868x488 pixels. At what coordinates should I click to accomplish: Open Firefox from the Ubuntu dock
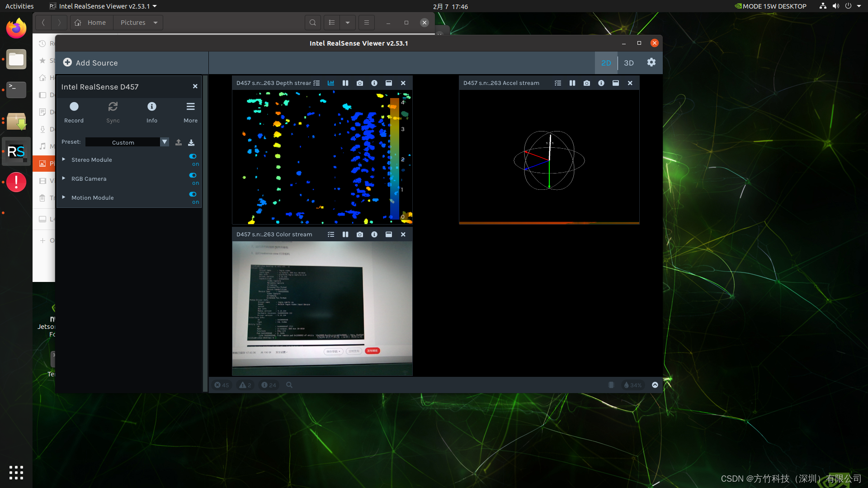click(16, 28)
